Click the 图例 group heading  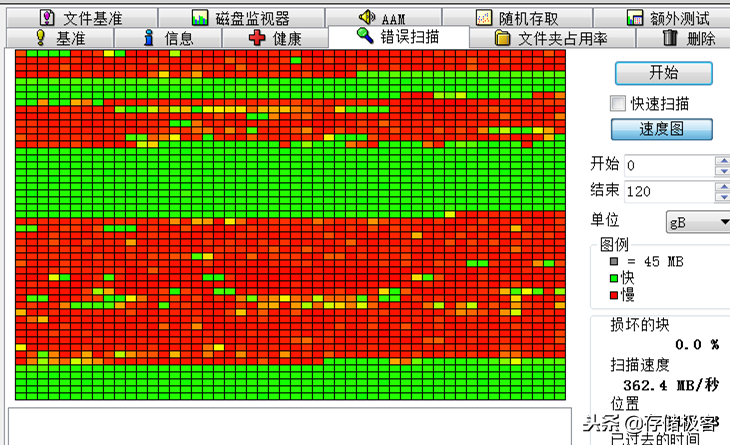click(x=614, y=244)
